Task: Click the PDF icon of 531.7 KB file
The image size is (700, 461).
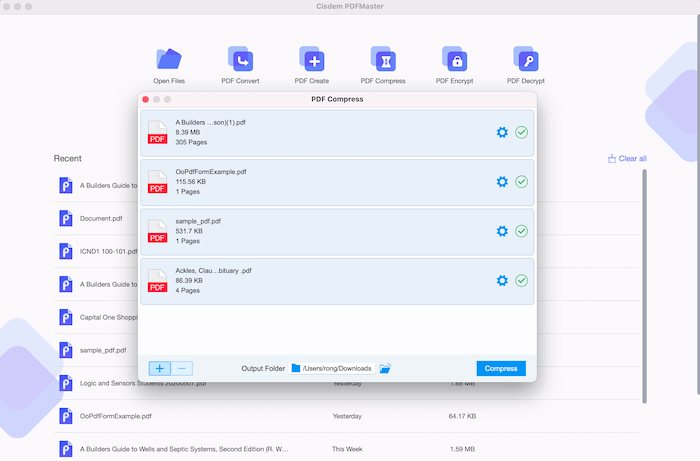Action: 157,232
